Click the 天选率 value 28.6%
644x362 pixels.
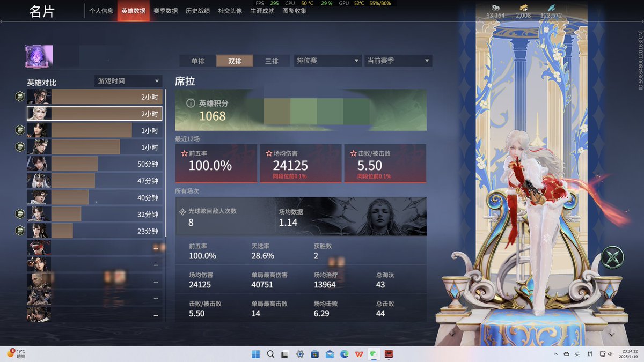pos(263,256)
